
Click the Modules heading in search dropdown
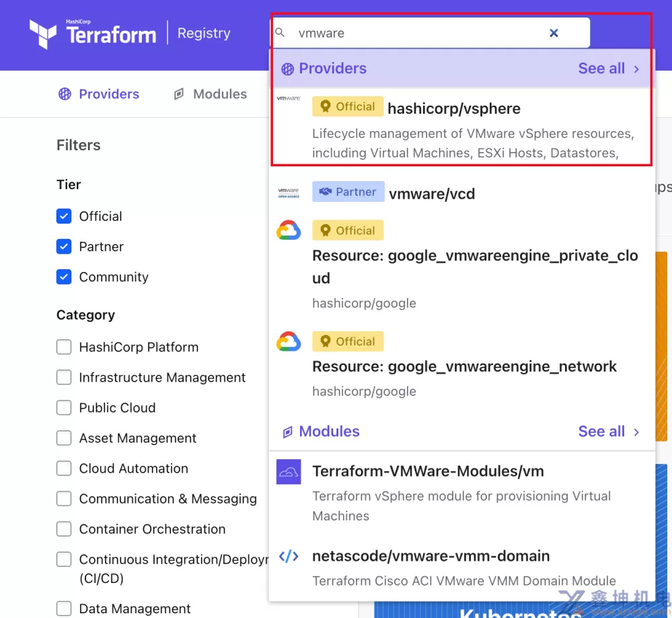pyautogui.click(x=329, y=432)
